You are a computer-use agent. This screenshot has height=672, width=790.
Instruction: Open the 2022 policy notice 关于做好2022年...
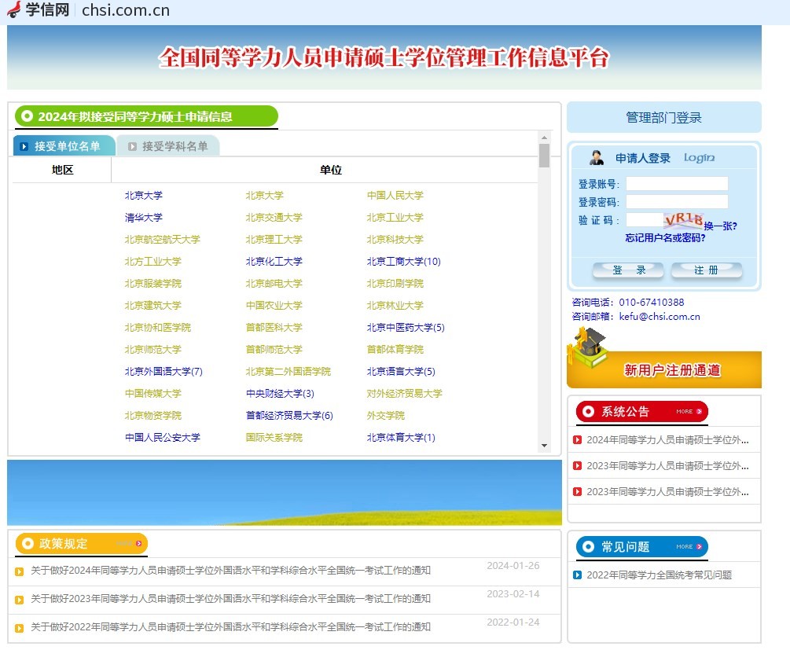click(x=231, y=626)
